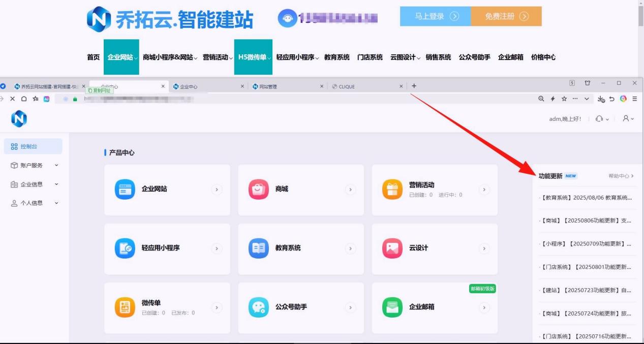Click the 马上登录 button
The width and height of the screenshot is (644, 344).
click(x=436, y=16)
